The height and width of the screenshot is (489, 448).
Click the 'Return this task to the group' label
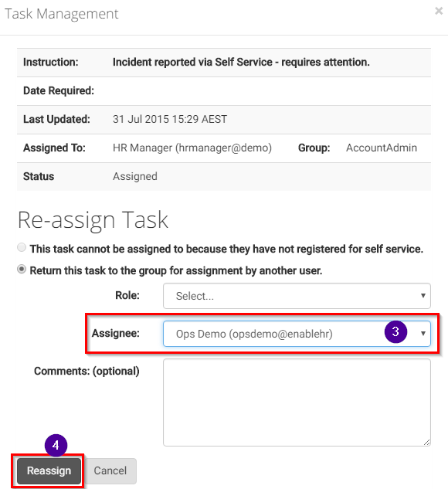(176, 270)
